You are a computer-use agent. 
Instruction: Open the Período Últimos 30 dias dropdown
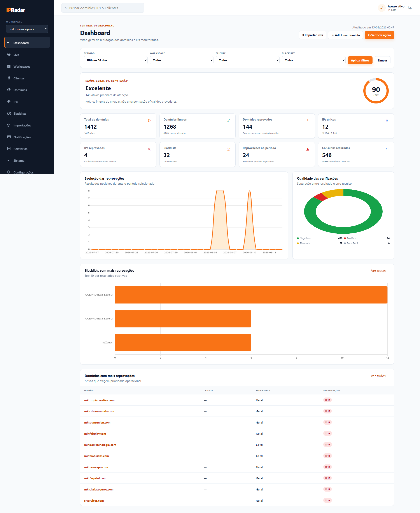[x=116, y=60]
